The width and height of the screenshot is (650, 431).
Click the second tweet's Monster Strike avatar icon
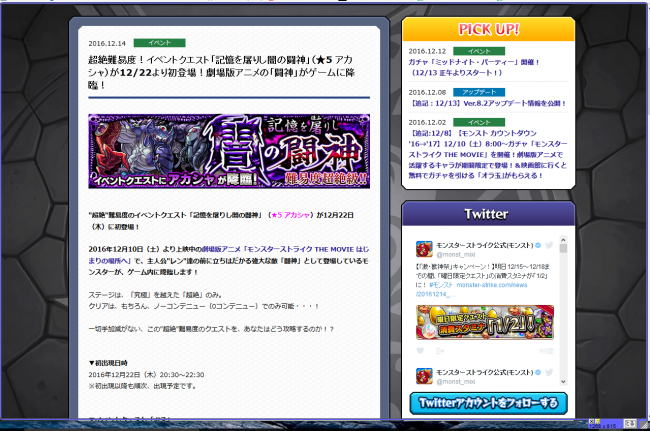pos(424,376)
